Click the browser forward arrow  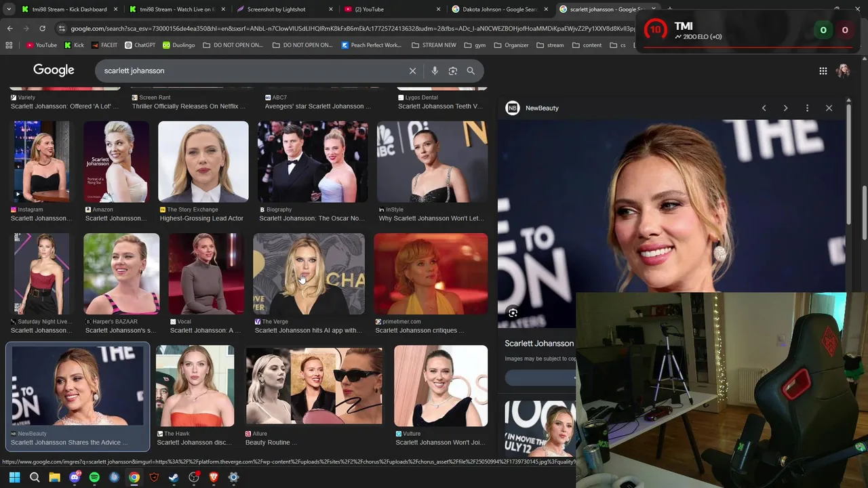(x=26, y=28)
